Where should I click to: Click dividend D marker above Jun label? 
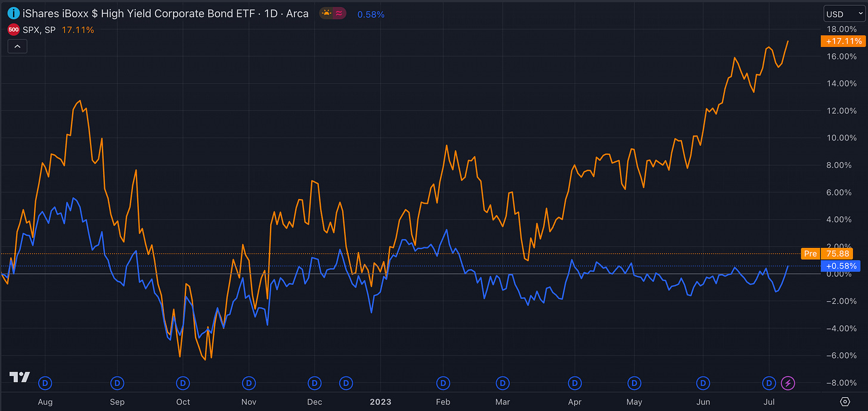click(704, 382)
